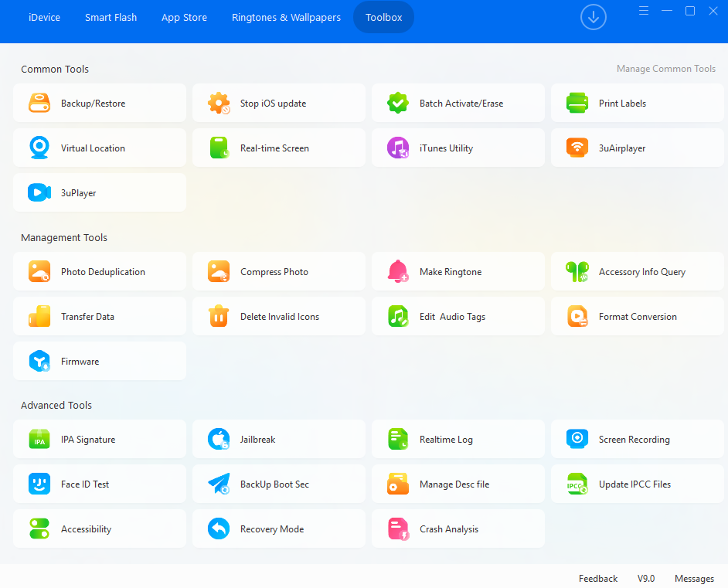
Task: Open the Make Ringtone bell icon
Action: (398, 271)
